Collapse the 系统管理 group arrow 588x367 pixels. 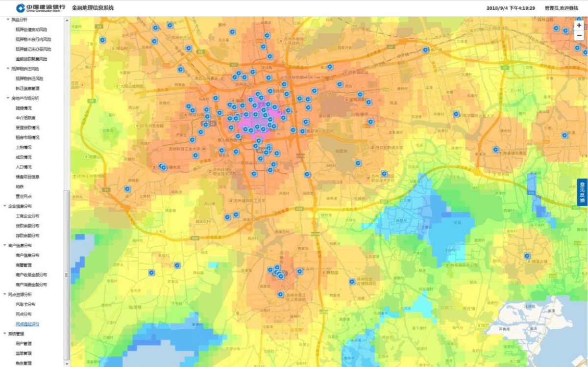point(5,334)
